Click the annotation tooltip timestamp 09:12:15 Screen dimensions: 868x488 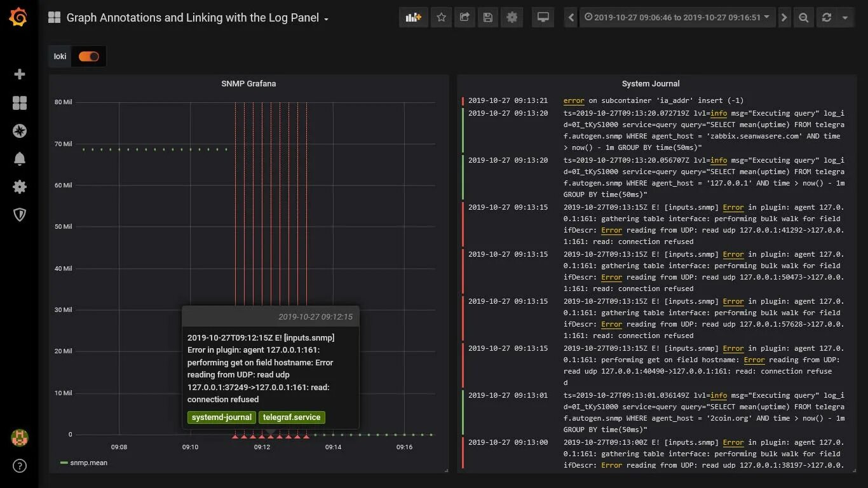315,316
